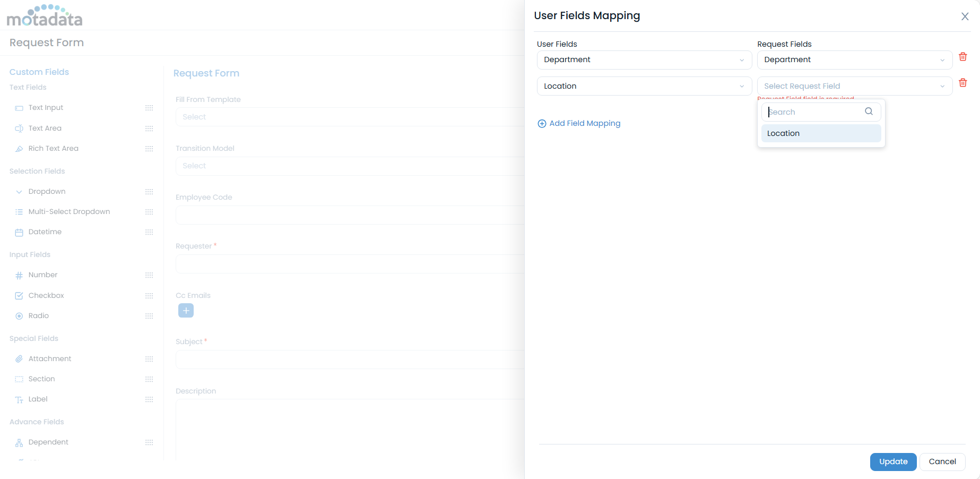Image resolution: width=980 pixels, height=479 pixels.
Task: Open the Department user field dropdown
Action: coord(644,60)
